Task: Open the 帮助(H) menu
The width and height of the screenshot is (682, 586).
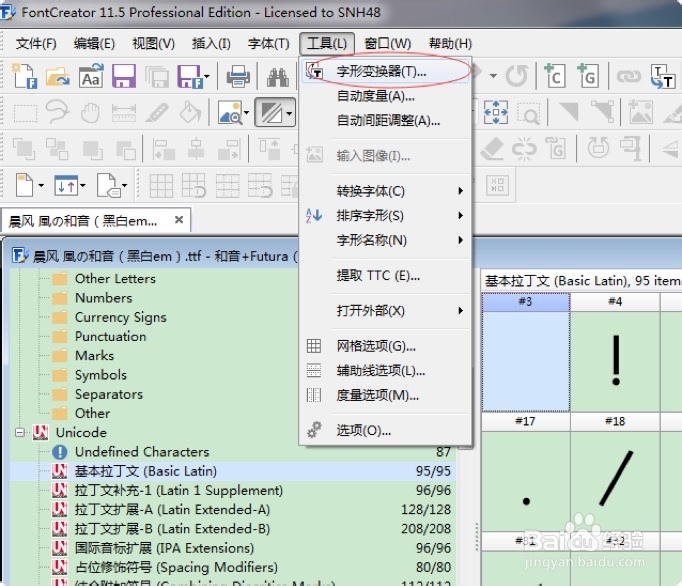Action: [x=450, y=44]
